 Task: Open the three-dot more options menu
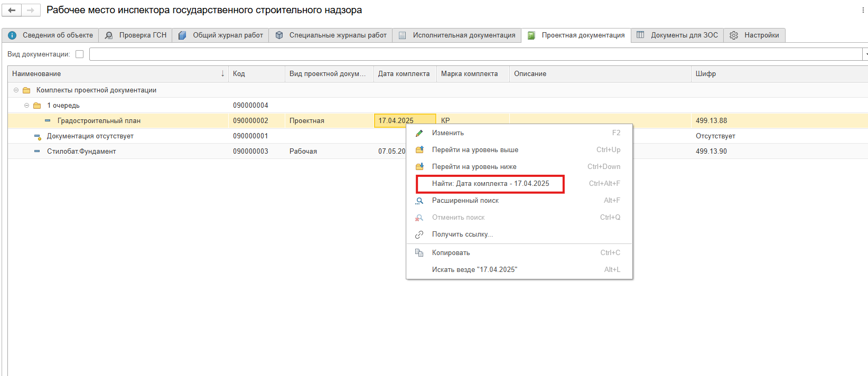pos(863,10)
